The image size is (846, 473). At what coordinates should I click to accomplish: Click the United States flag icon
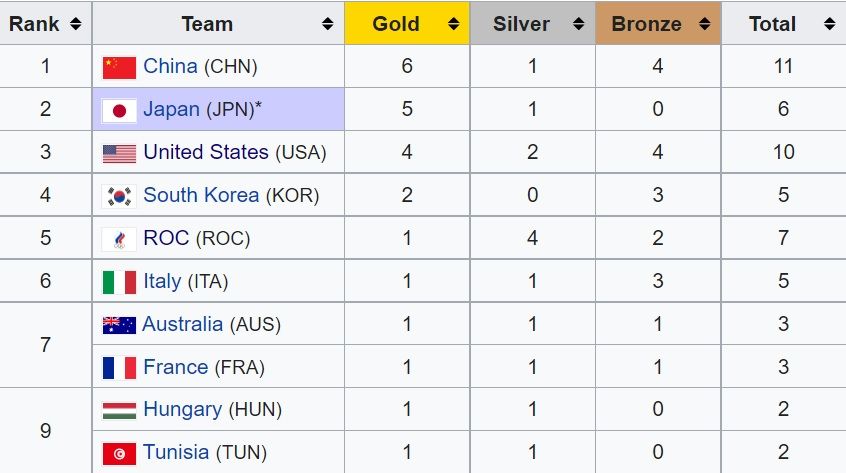pyautogui.click(x=119, y=153)
